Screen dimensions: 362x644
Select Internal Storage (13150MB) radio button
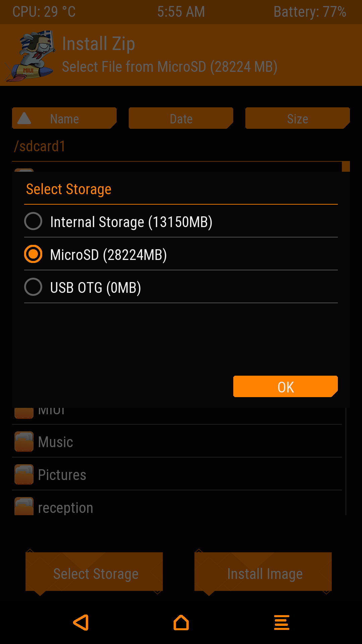[33, 221]
